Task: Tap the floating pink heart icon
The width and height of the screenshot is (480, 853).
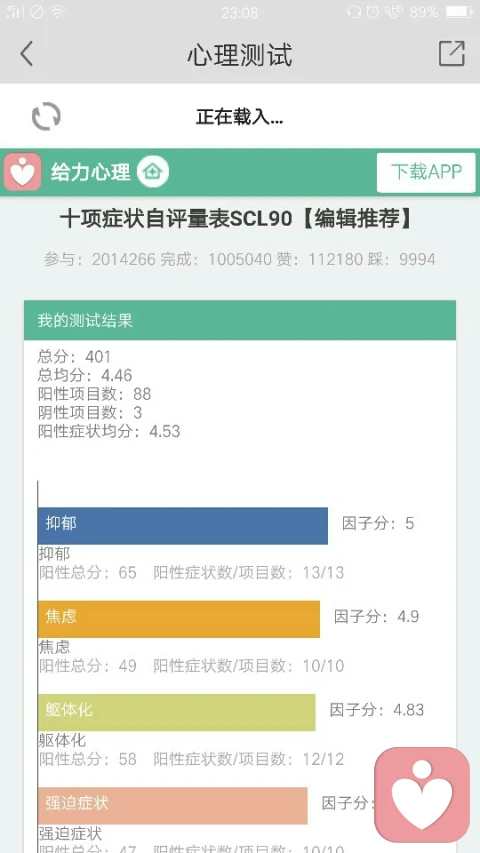Action: coord(422,794)
